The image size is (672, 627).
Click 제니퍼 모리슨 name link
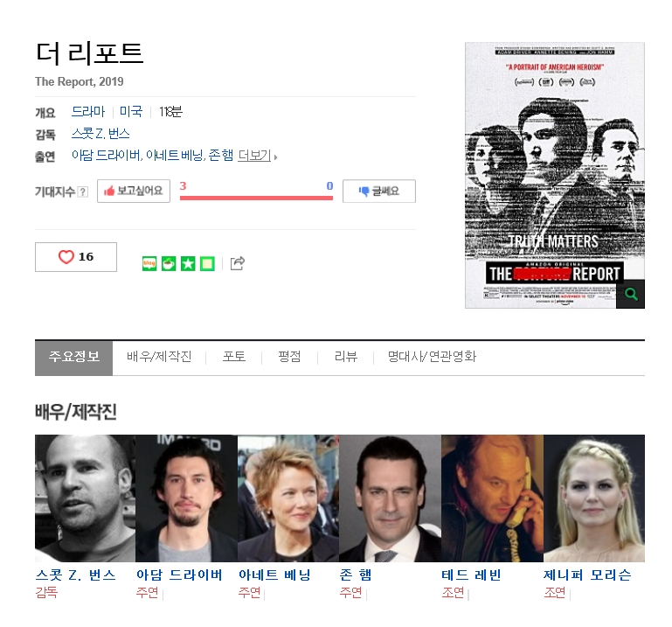tap(587, 575)
